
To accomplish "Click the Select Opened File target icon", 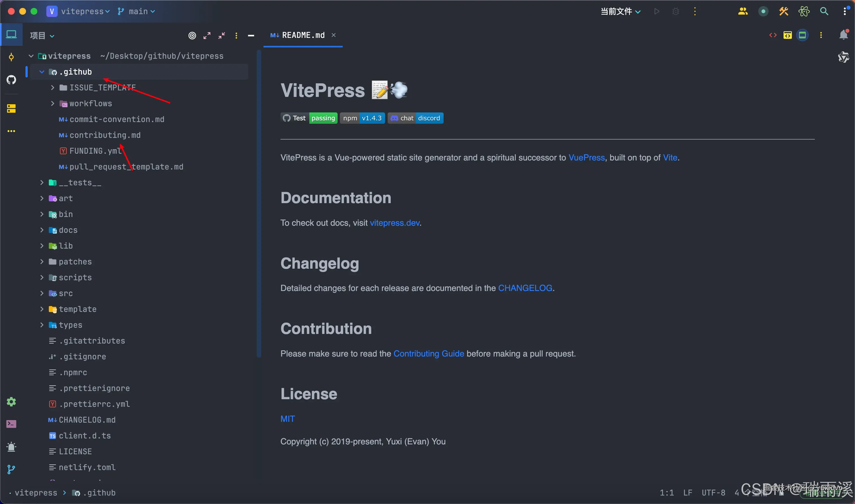I will (192, 36).
